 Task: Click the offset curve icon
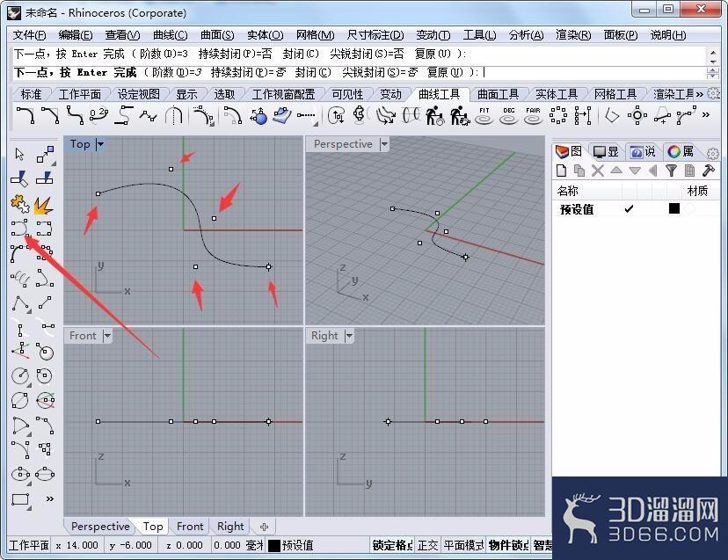coord(233,116)
